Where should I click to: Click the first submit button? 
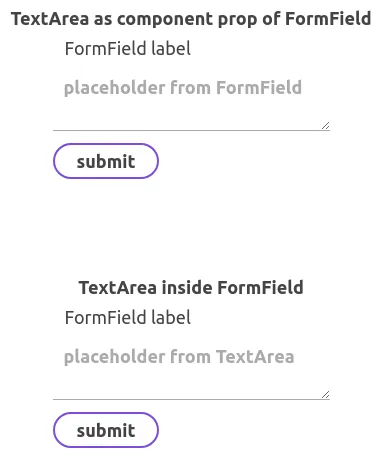(106, 161)
